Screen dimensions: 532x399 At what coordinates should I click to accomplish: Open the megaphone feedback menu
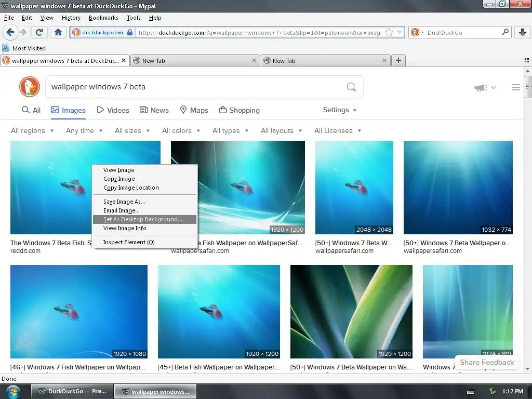(x=485, y=87)
